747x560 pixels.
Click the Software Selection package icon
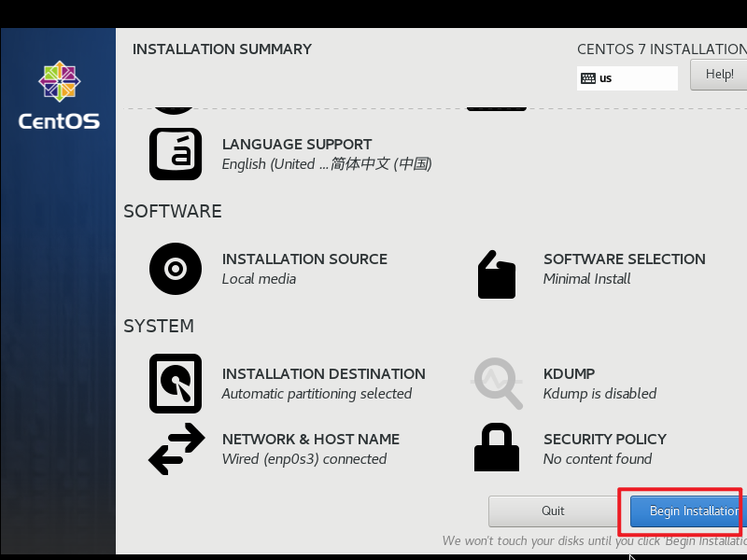coord(497,274)
